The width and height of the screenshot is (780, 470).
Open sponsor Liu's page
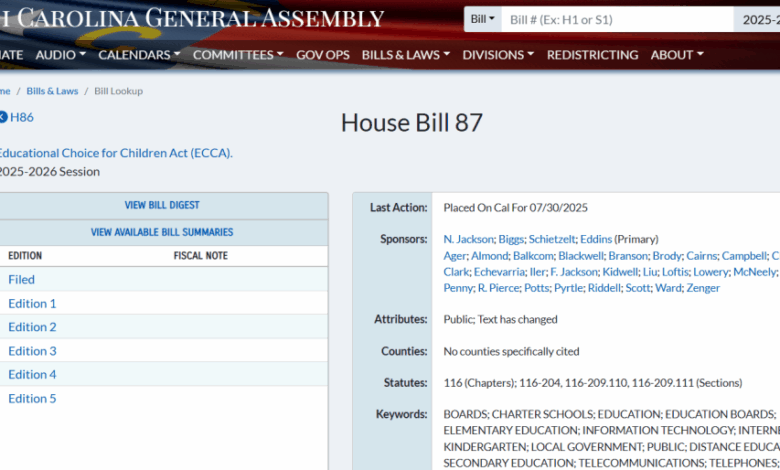(x=650, y=272)
